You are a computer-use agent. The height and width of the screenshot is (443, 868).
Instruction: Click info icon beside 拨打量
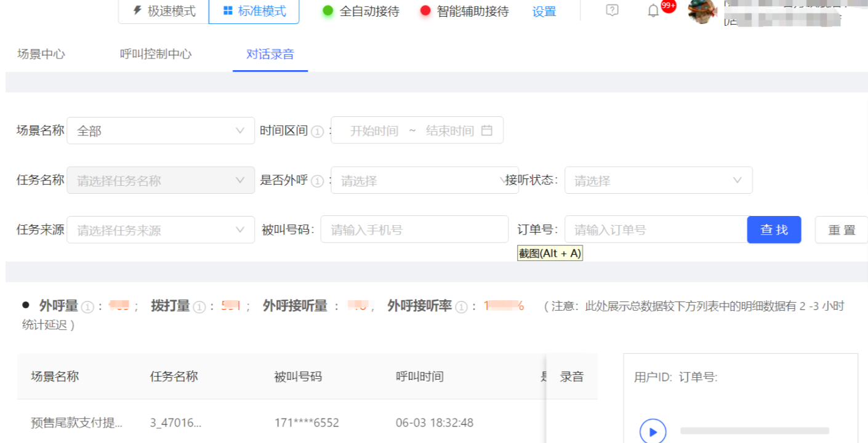point(199,307)
